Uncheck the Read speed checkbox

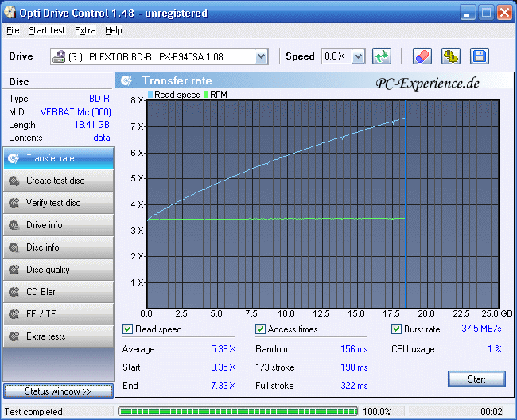(x=128, y=329)
